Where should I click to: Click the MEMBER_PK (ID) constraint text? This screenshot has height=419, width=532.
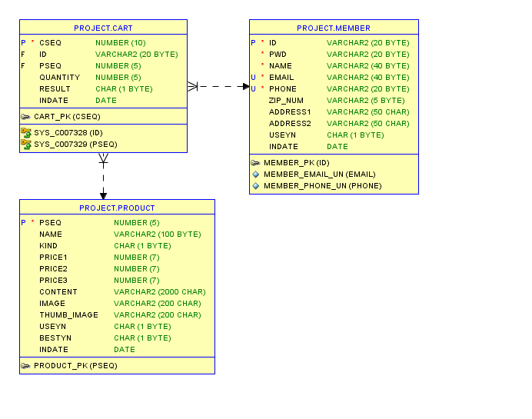[297, 163]
